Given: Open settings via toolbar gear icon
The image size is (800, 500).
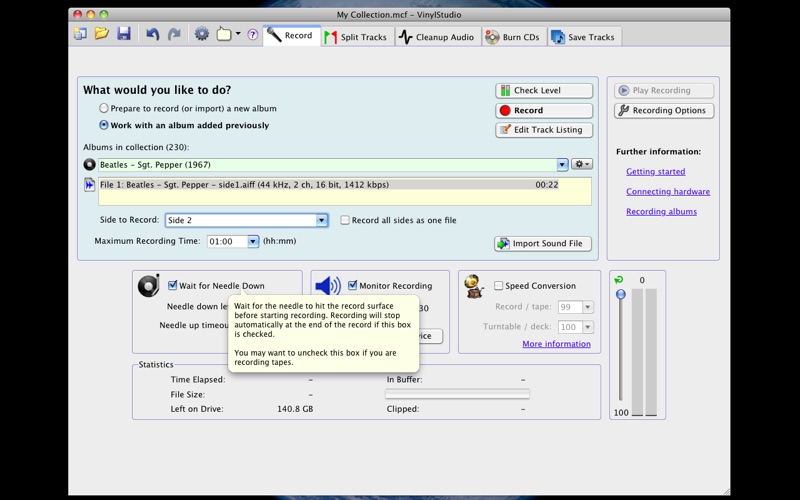Looking at the screenshot, I should click(x=202, y=34).
